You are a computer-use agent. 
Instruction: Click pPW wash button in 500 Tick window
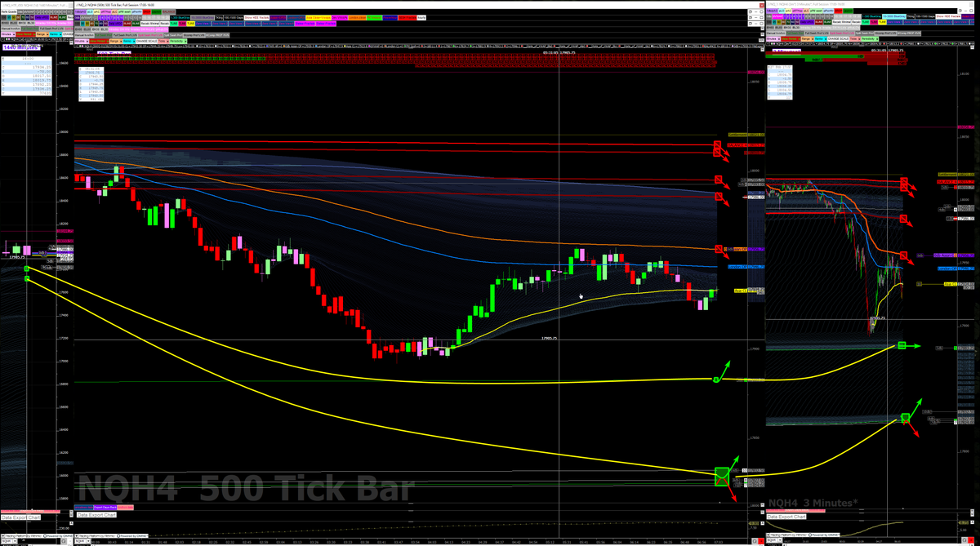click(125, 11)
